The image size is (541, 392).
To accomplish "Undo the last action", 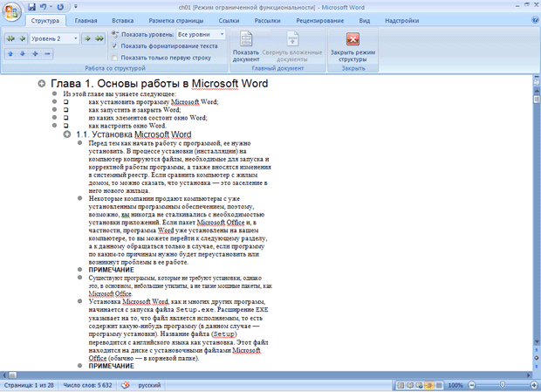I will click(x=43, y=7).
